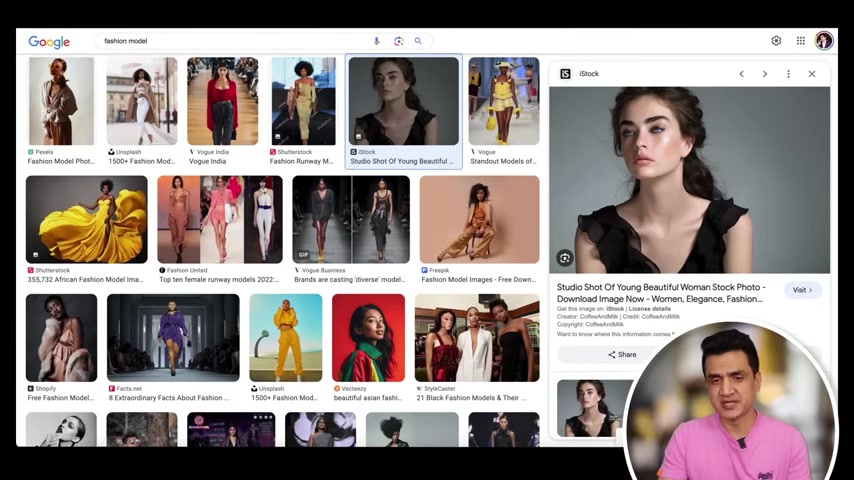
Task: Open the Shutterstock Fashion Runway thumbnail
Action: pyautogui.click(x=303, y=101)
